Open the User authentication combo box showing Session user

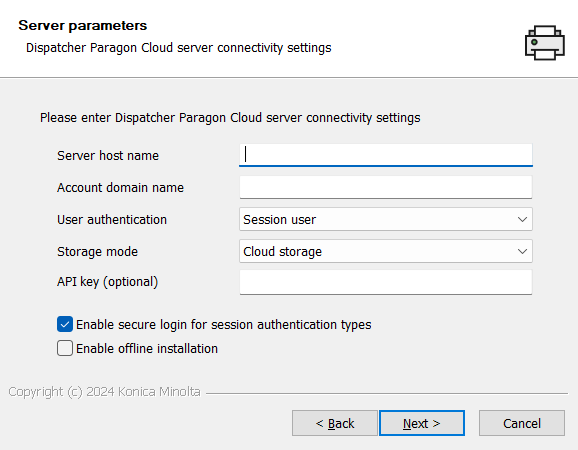click(x=386, y=219)
